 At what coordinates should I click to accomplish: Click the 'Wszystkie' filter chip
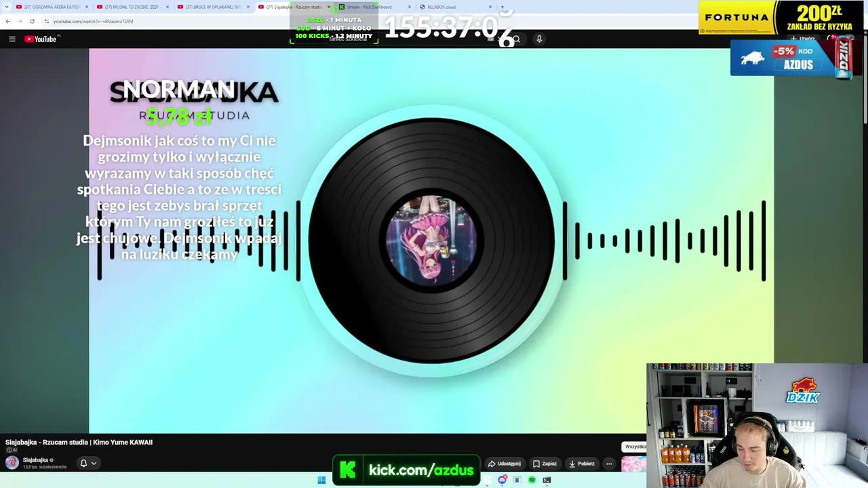click(x=635, y=447)
